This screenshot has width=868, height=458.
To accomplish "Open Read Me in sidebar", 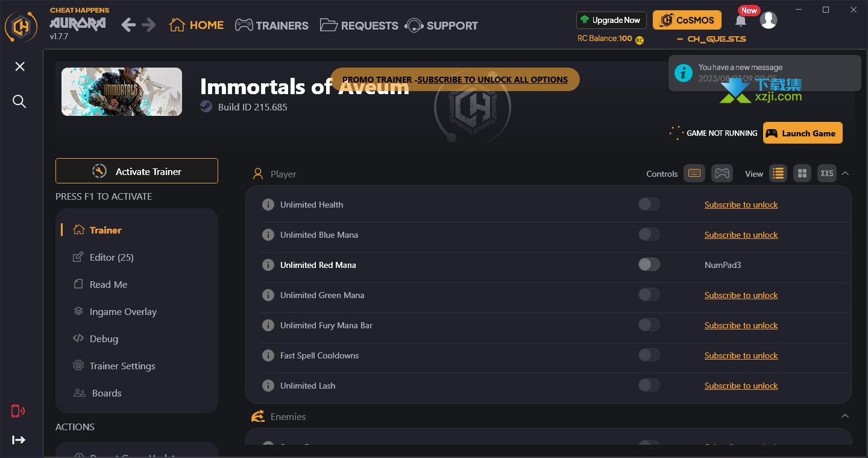I will pyautogui.click(x=100, y=284).
